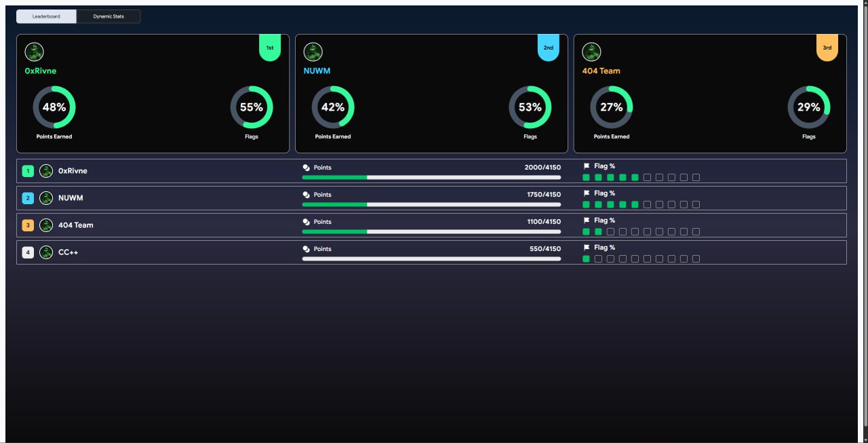Click the flag icon in the NUWM row
Screen dimensions: 868x443
587,193
